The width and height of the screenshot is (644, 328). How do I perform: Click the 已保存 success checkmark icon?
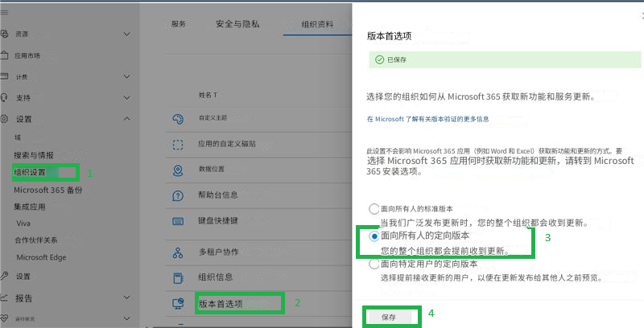379,59
